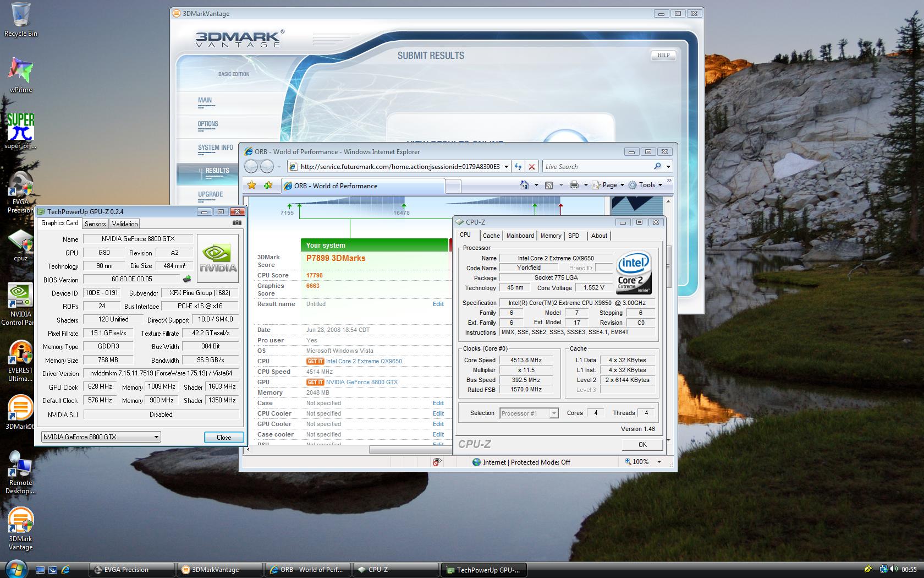Switch to 3DMarkVantage taskbar button
The height and width of the screenshot is (578, 924).
coord(220,570)
